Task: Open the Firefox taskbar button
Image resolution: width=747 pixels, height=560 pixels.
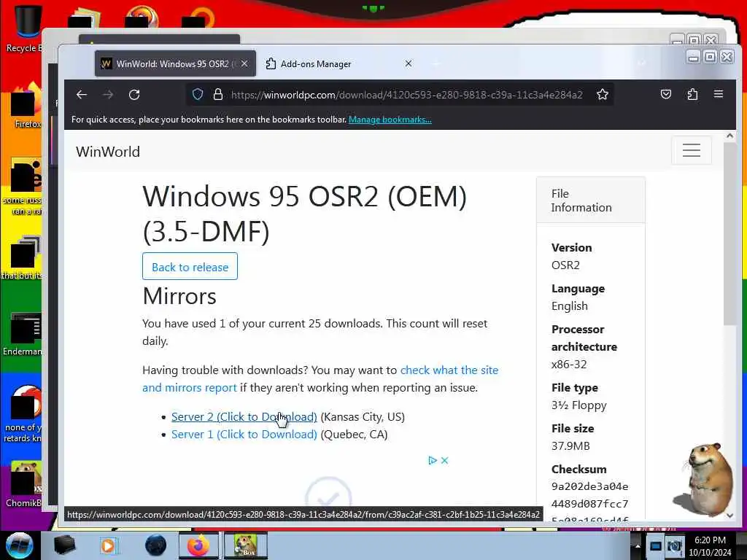Action: click(198, 545)
